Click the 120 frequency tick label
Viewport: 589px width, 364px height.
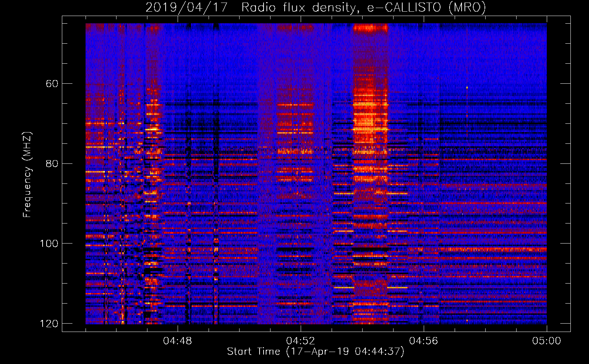coord(49,324)
